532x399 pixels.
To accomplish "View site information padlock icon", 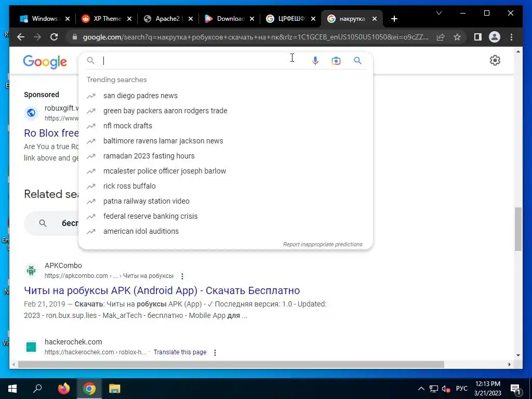I will point(75,37).
